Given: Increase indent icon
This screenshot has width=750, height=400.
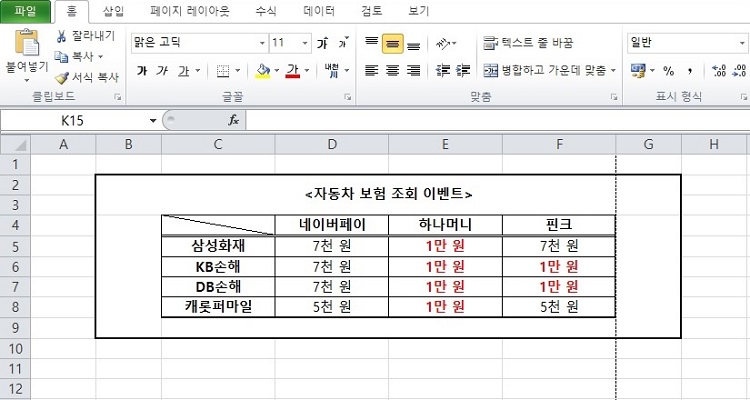Looking at the screenshot, I should click(x=463, y=70).
